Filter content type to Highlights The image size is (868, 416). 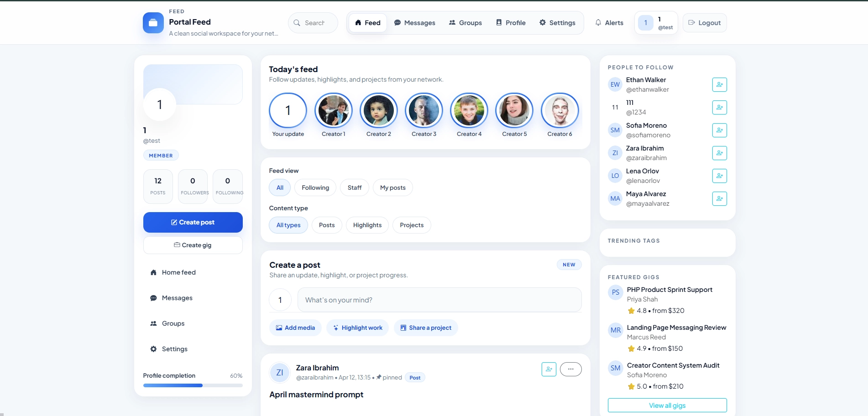click(x=367, y=225)
